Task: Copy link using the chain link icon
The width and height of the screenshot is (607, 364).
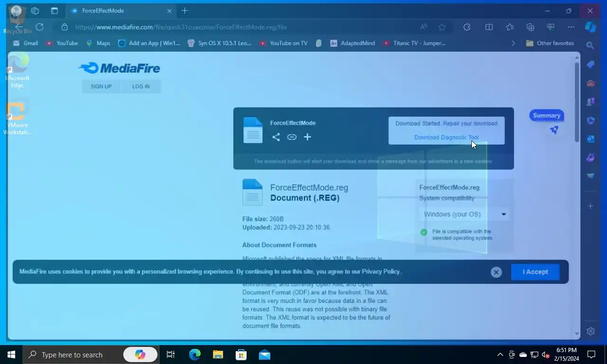Action: tap(292, 137)
